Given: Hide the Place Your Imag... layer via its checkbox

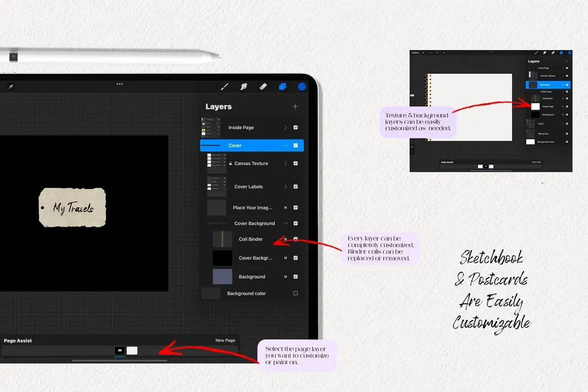Looking at the screenshot, I should point(296,208).
